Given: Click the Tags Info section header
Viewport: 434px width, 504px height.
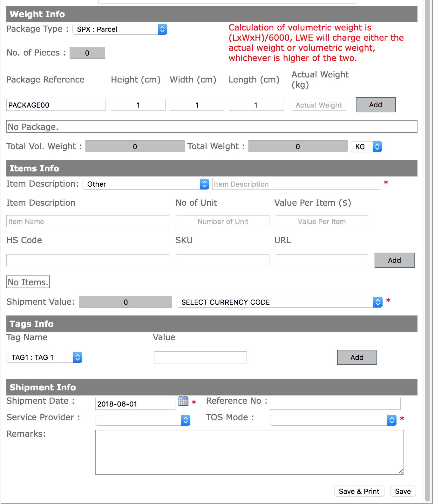Looking at the screenshot, I should tap(212, 324).
